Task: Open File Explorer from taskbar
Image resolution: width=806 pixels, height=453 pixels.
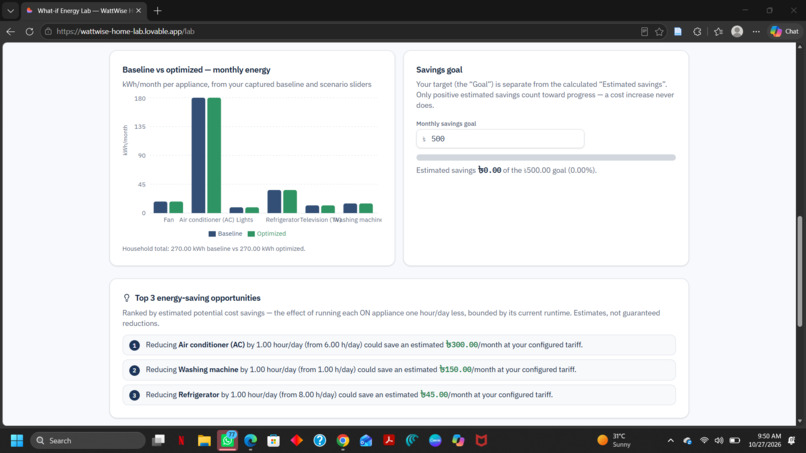Action: pyautogui.click(x=204, y=441)
